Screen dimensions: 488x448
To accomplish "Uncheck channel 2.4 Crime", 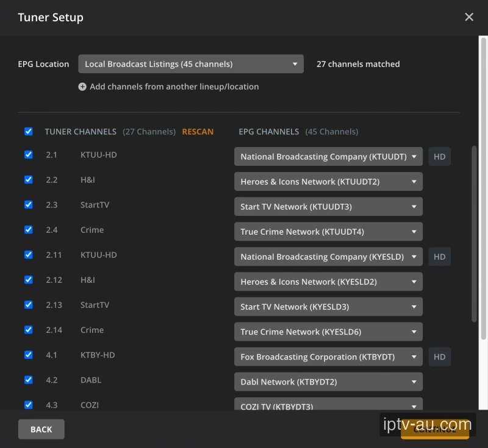I will pyautogui.click(x=28, y=229).
